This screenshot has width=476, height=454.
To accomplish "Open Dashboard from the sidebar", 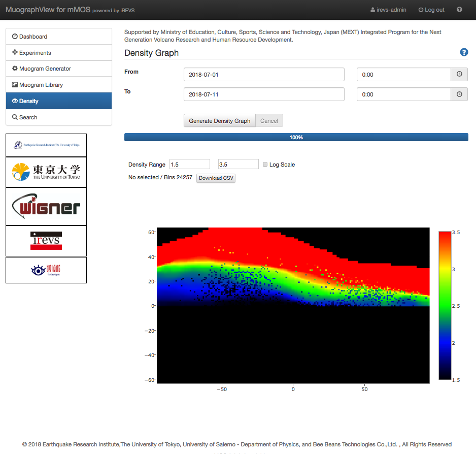I will pos(59,37).
